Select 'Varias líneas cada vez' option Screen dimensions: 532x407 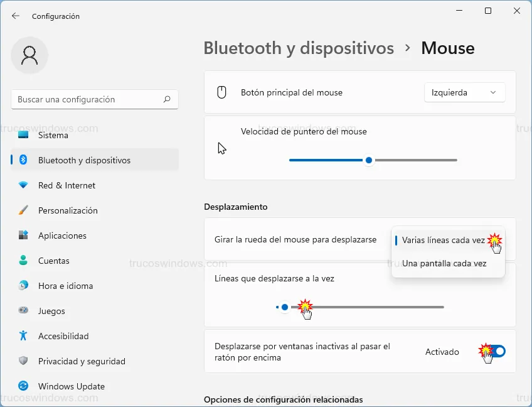[x=443, y=240]
